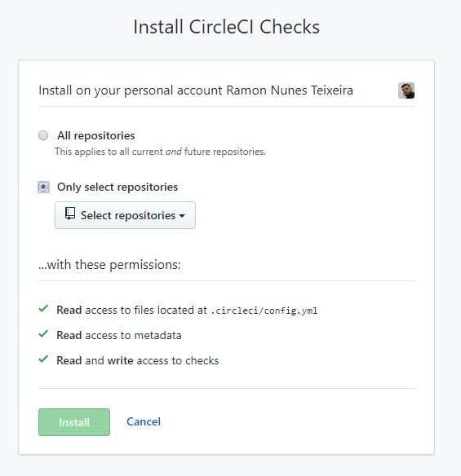Click the all current and future repositories note

[x=160, y=152]
